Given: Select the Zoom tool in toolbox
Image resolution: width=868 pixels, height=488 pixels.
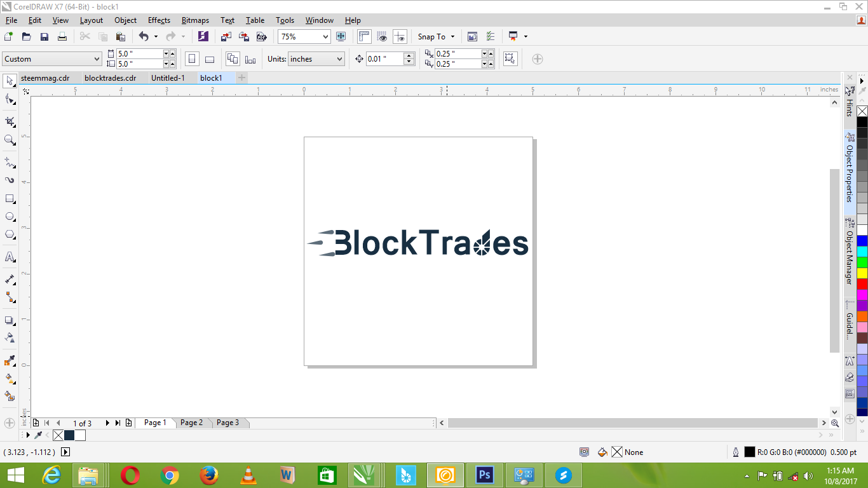Looking at the screenshot, I should (x=10, y=140).
